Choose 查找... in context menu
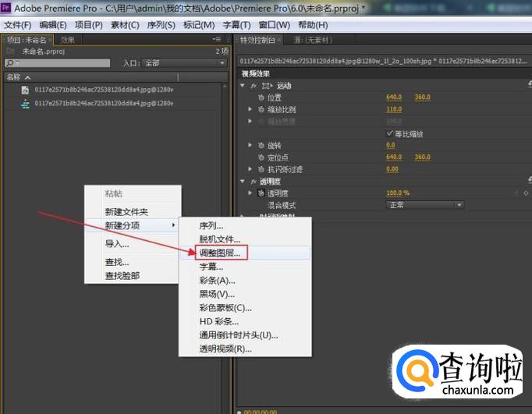This screenshot has width=532, height=414. pyautogui.click(x=117, y=262)
